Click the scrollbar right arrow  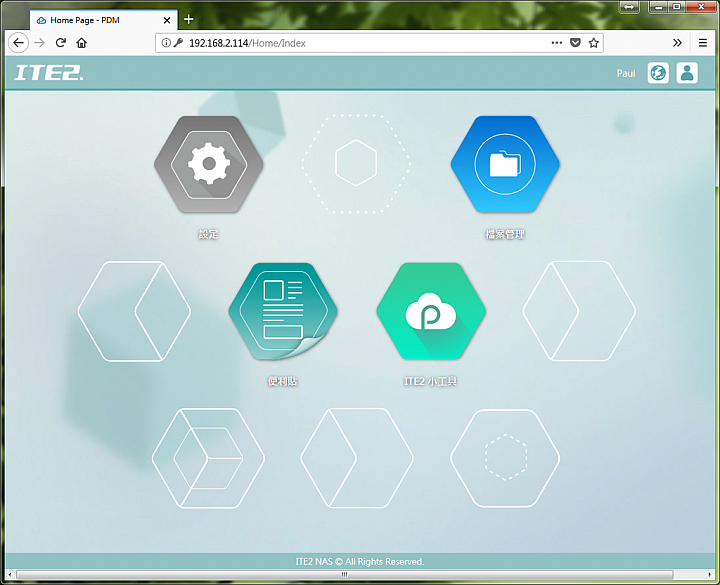click(710, 574)
